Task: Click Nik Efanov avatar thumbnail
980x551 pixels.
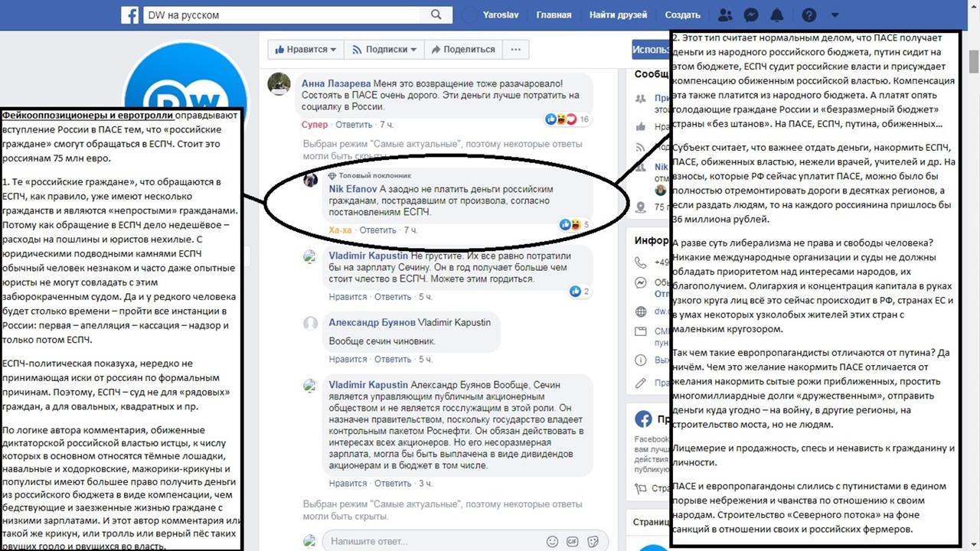Action: coord(311,181)
